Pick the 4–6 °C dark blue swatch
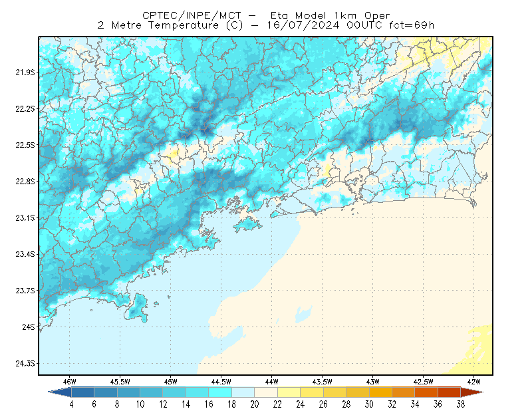This screenshot has height=411, width=532. tap(82, 392)
